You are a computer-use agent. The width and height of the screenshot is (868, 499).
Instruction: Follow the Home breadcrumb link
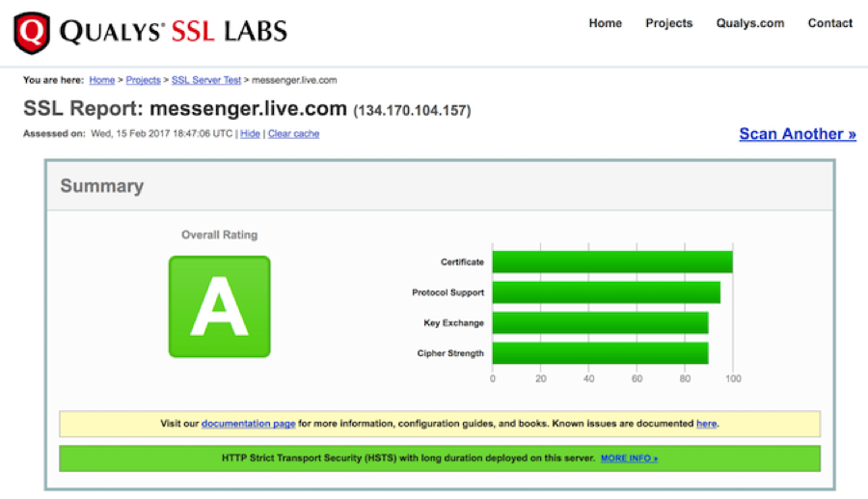[102, 80]
